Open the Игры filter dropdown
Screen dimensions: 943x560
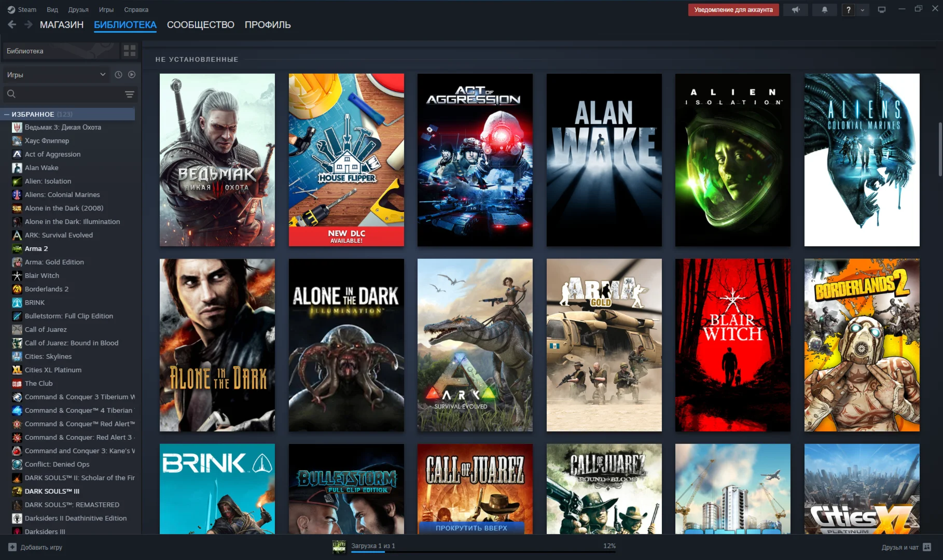click(56, 75)
